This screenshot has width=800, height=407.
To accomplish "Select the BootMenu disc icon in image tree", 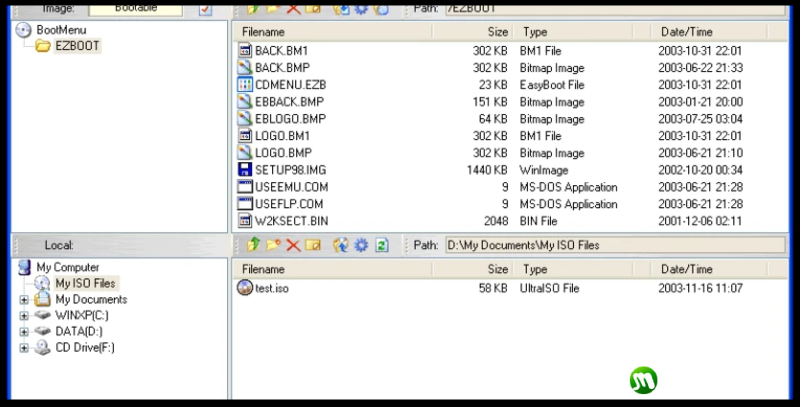I will 23,30.
